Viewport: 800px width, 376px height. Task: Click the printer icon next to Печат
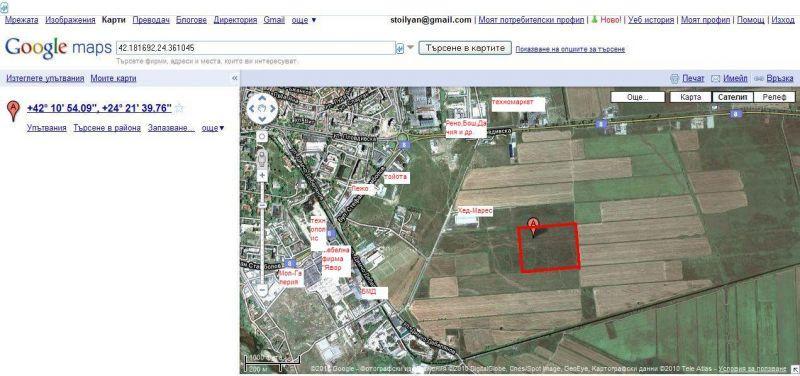click(674, 79)
